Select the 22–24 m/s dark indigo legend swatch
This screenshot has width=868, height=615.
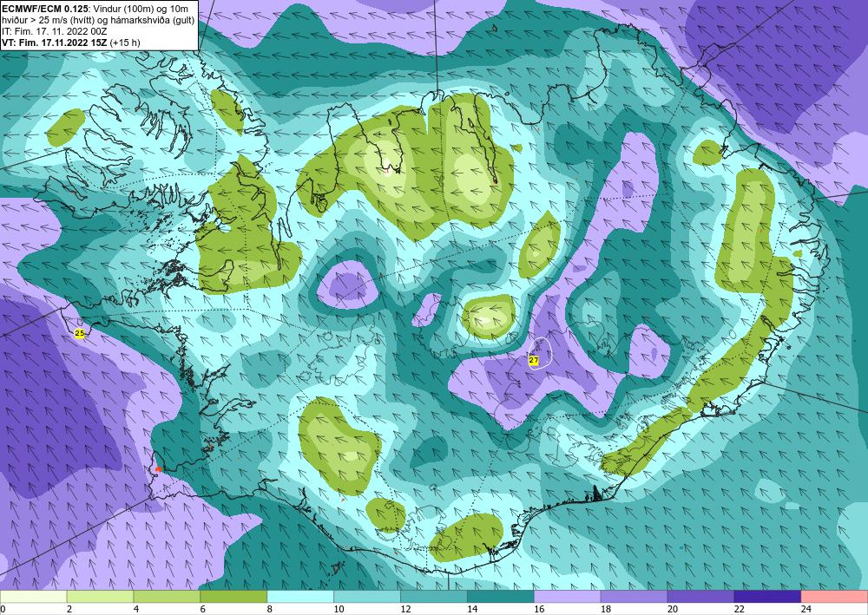click(x=767, y=597)
